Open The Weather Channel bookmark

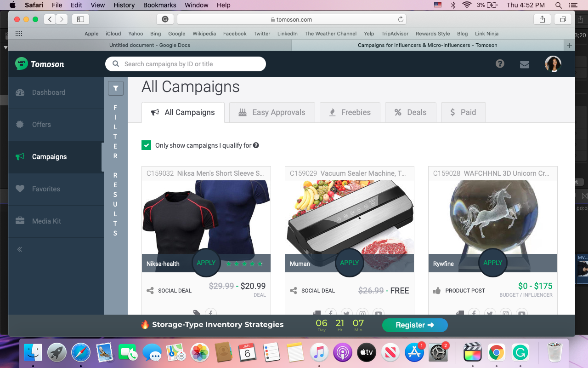pos(331,34)
